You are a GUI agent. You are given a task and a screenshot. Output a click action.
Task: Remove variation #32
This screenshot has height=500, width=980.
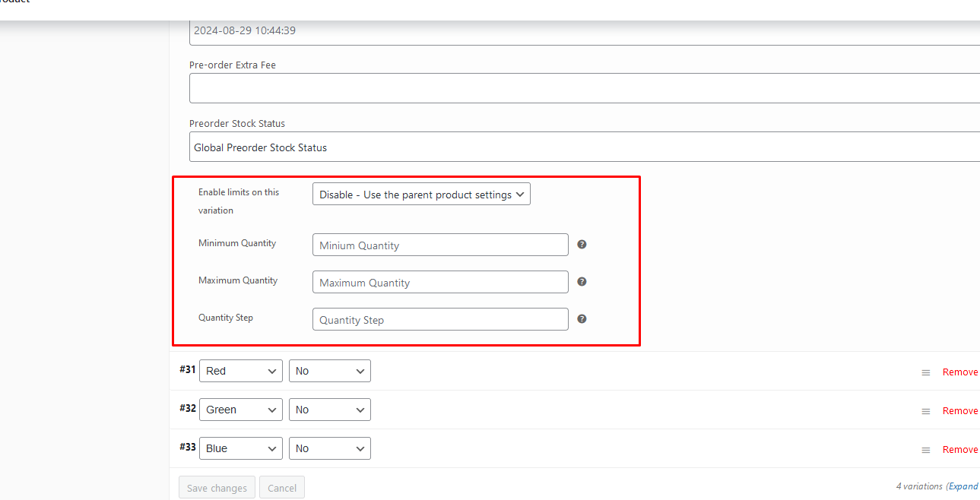[x=959, y=411]
